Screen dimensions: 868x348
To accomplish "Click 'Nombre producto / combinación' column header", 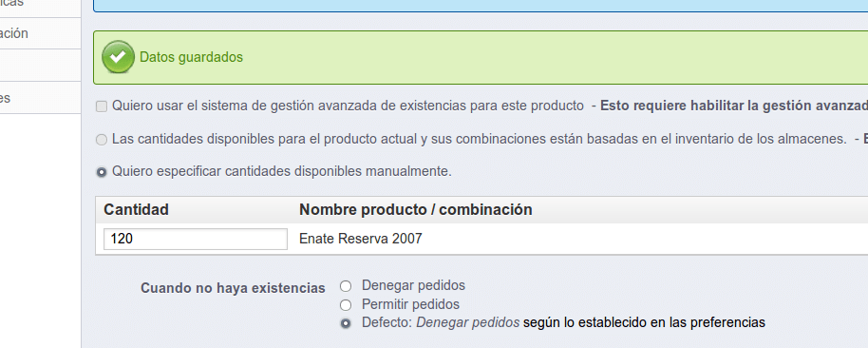I will click(416, 209).
